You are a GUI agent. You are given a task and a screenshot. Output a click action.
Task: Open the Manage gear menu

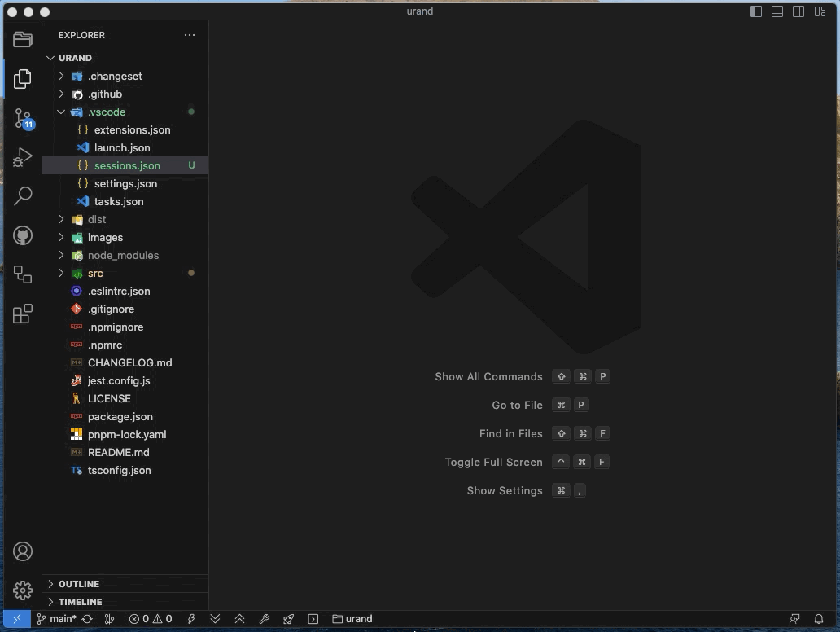[23, 590]
